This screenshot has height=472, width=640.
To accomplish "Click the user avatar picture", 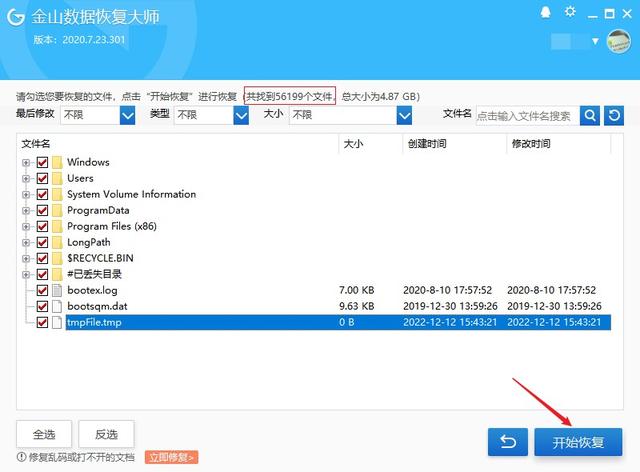I will 619,42.
